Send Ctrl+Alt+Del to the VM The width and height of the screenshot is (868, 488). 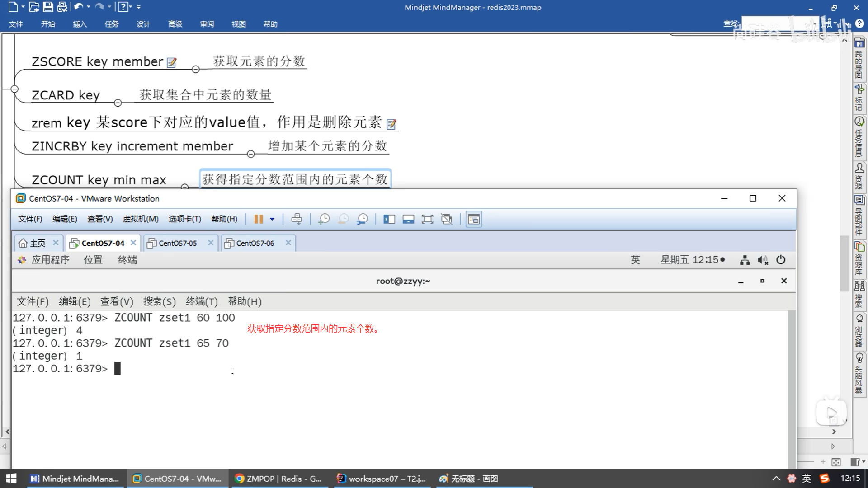(x=297, y=219)
